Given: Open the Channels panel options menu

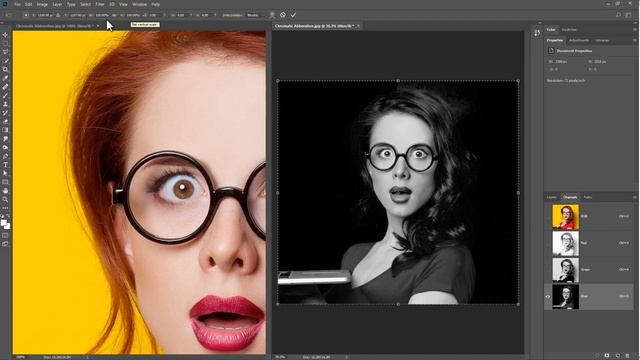Looking at the screenshot, I should (x=635, y=197).
